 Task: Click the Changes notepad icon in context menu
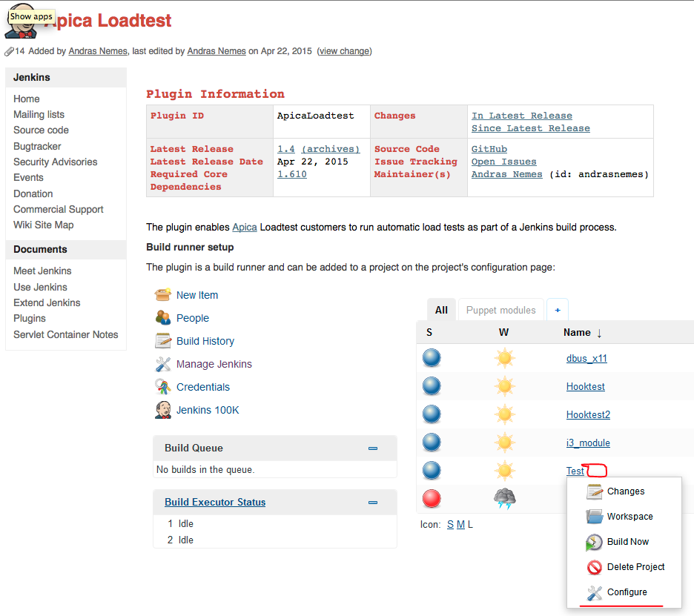tap(595, 491)
